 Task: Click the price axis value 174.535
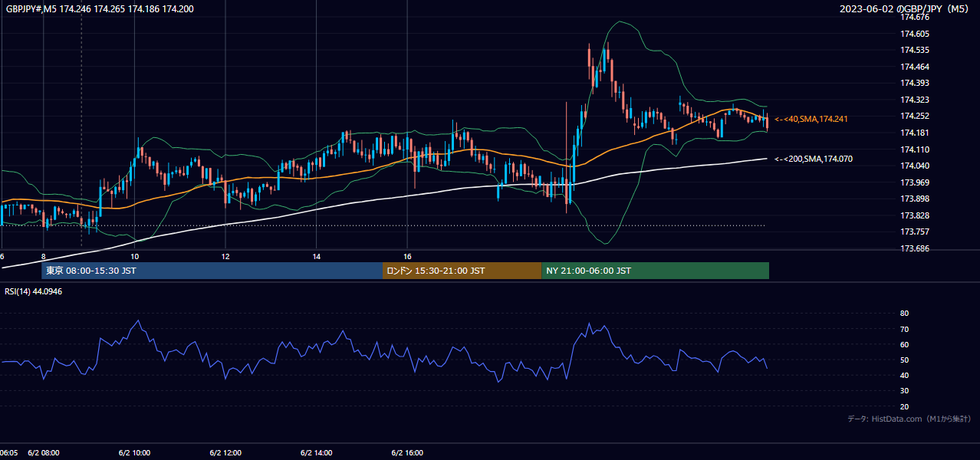915,51
